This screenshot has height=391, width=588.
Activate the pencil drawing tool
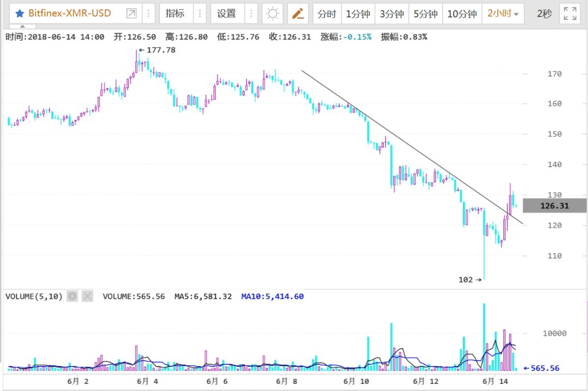pos(298,14)
